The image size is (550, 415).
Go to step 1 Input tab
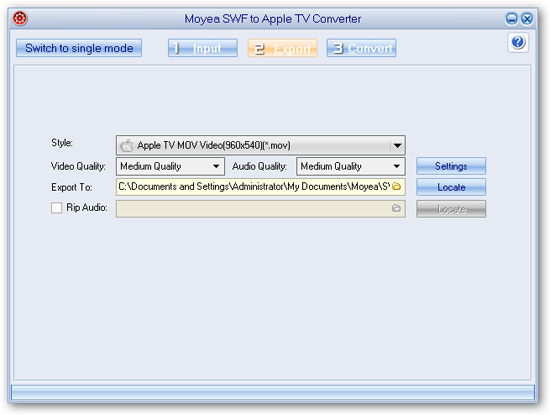(203, 48)
